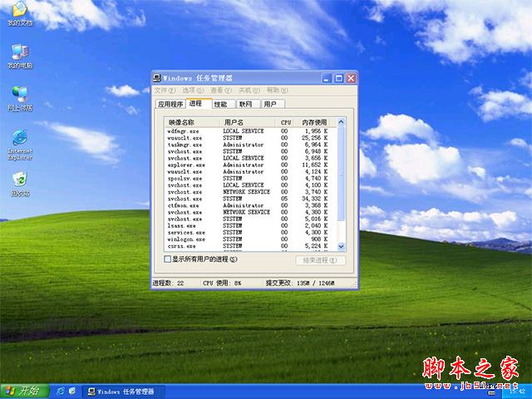Click the show desktop quick launch icon
This screenshot has height=399, width=532.
pyautogui.click(x=72, y=392)
